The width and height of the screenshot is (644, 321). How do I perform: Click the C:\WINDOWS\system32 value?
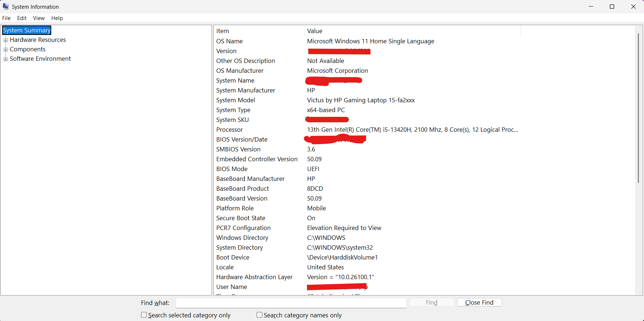click(x=340, y=247)
